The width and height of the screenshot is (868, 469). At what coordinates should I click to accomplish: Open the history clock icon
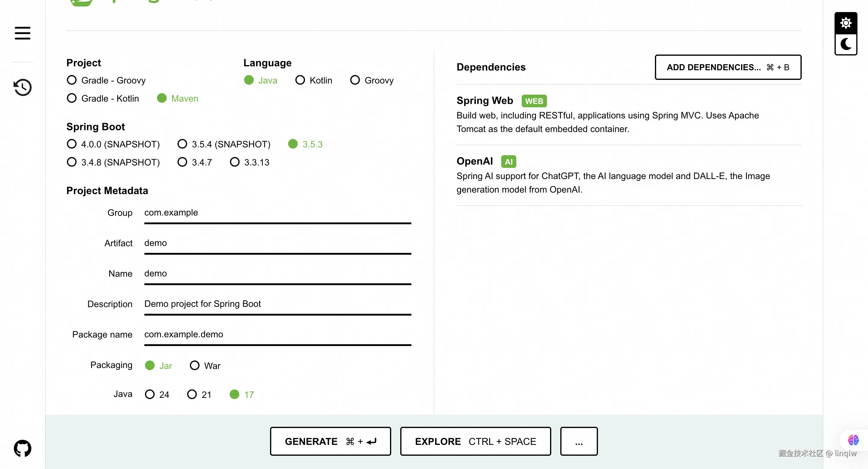(x=23, y=87)
